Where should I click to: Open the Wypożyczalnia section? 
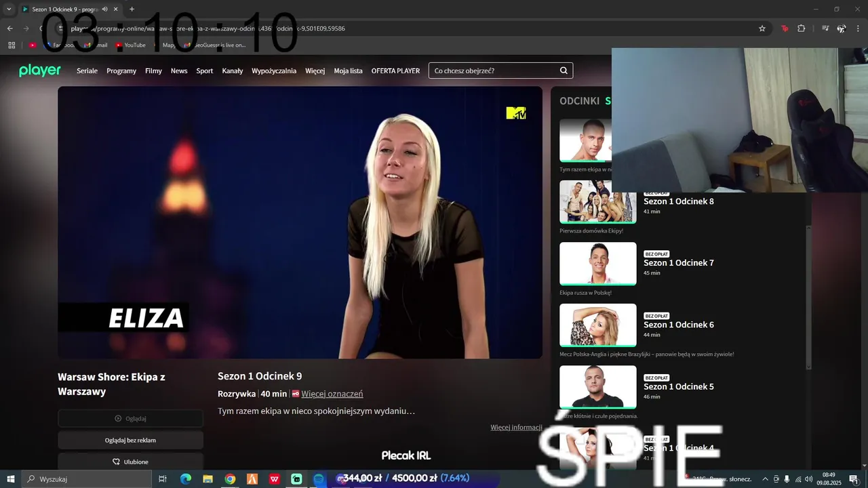point(274,70)
